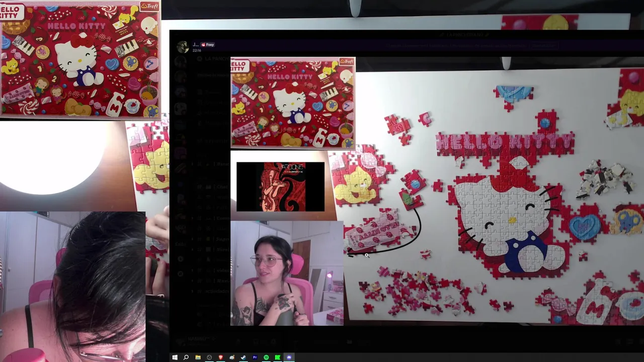This screenshot has height=362, width=644.
Task: Open the green Kick app icon
Action: pos(277,357)
